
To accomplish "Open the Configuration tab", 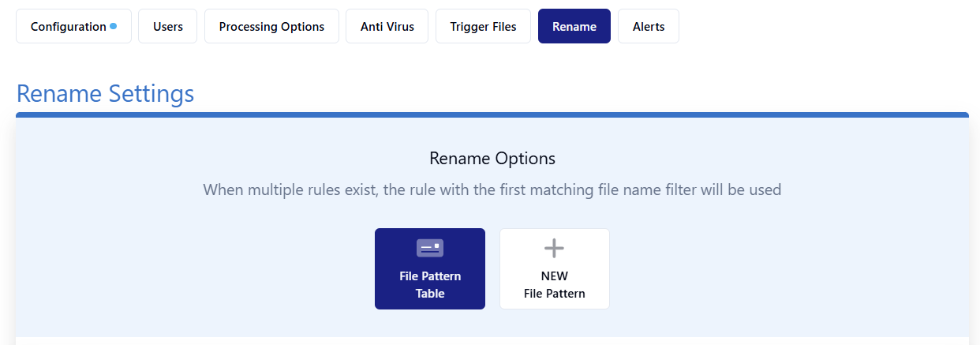I will coord(69,27).
